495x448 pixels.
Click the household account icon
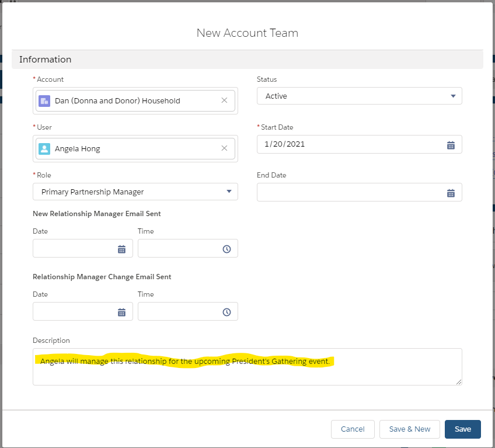44,101
